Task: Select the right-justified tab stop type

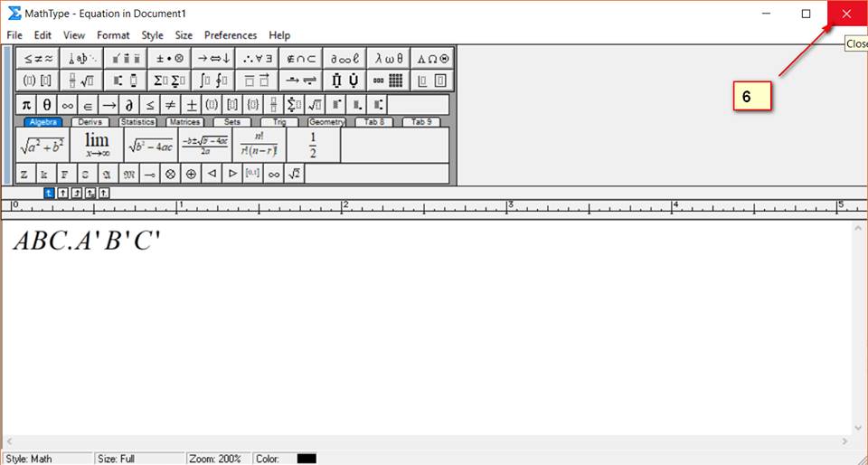Action: [x=76, y=193]
